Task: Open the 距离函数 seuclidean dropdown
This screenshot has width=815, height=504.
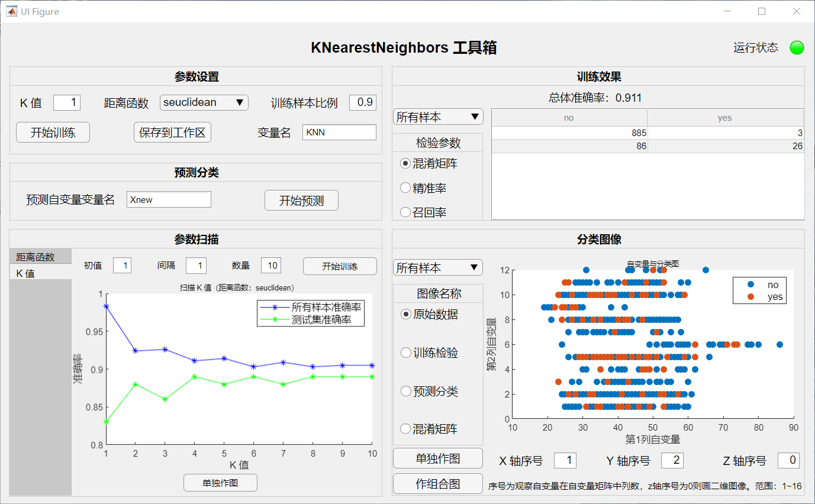Action: pos(204,102)
